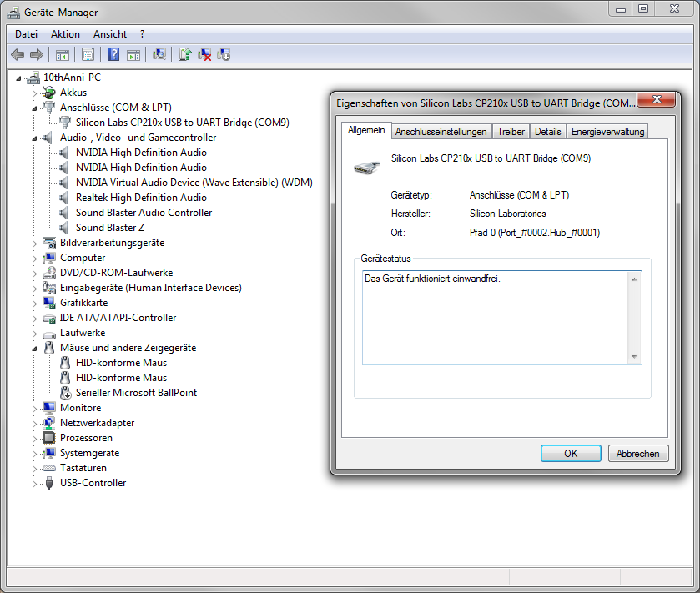Click the update driver software toolbar icon
Screen dimensions: 700x593
pos(185,55)
